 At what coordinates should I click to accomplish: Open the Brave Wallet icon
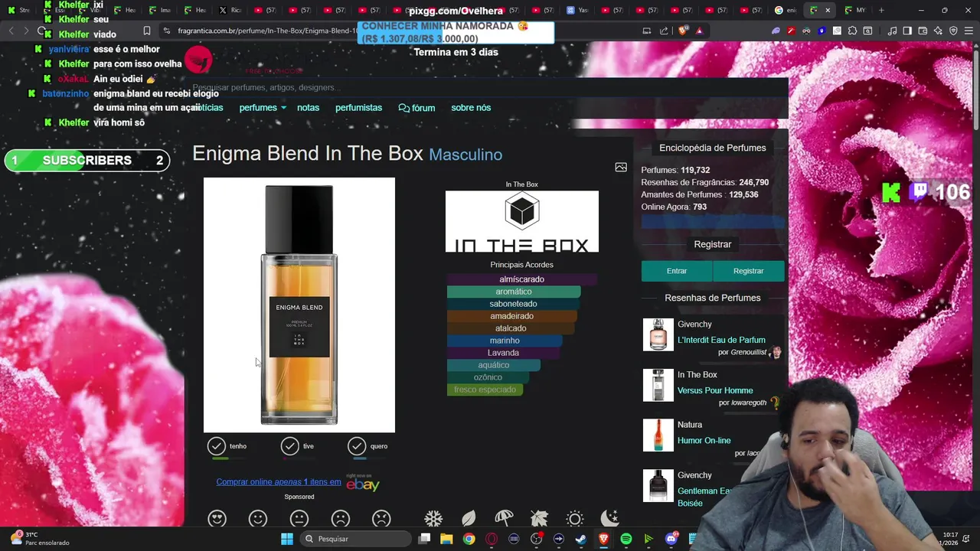[x=923, y=31]
